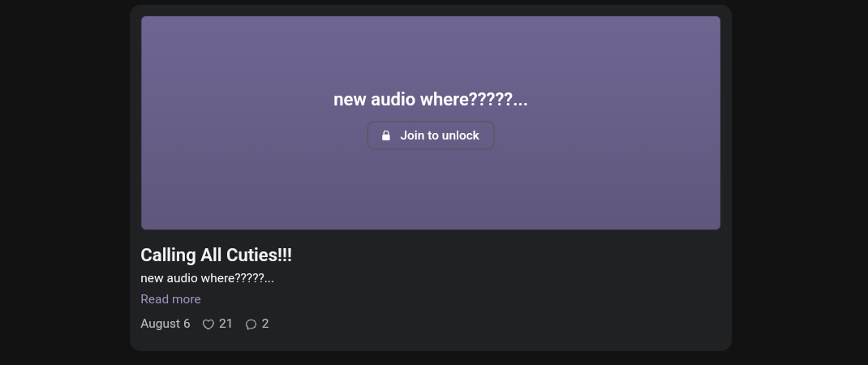The image size is (868, 365).
Task: Click the Join to unlock button
Action: coord(431,135)
